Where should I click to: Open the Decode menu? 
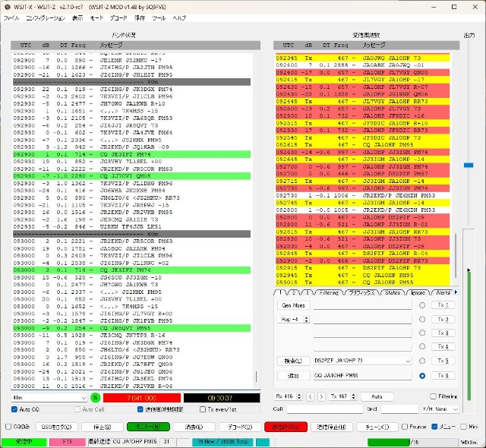pos(118,18)
